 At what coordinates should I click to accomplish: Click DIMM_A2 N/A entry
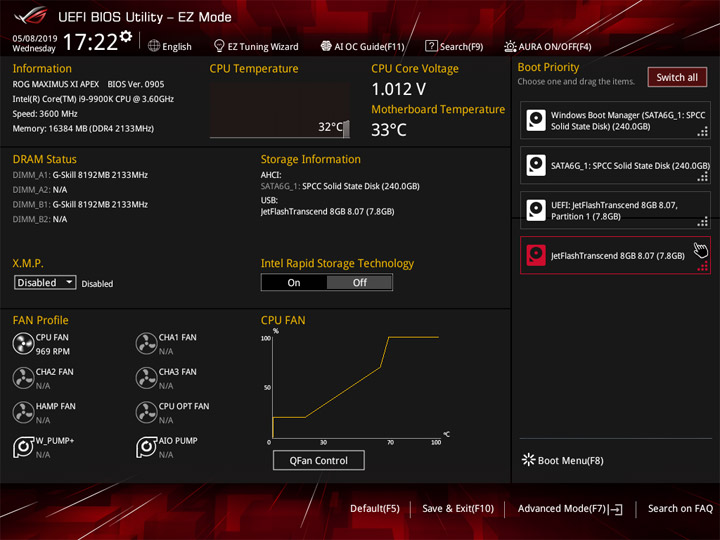tap(40, 190)
